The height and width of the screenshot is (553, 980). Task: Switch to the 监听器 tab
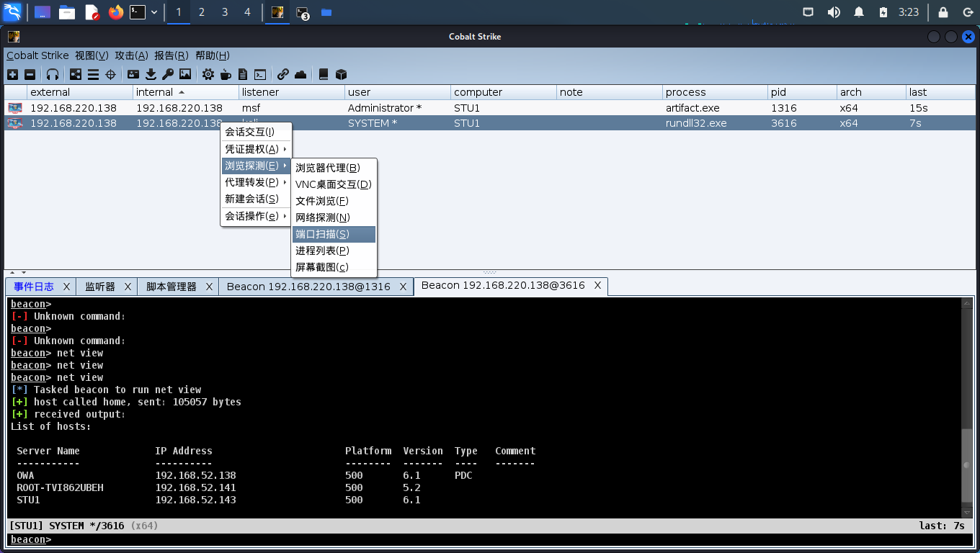[100, 287]
